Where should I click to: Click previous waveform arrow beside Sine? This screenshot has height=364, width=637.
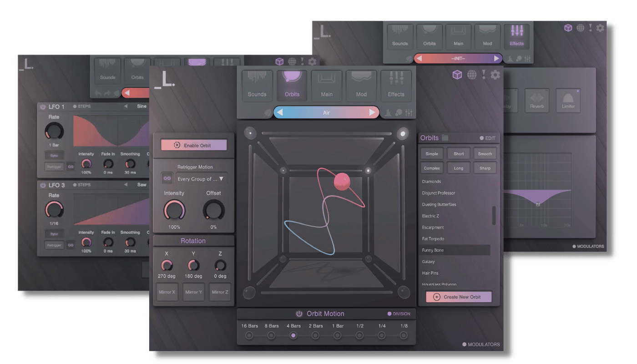(x=126, y=106)
